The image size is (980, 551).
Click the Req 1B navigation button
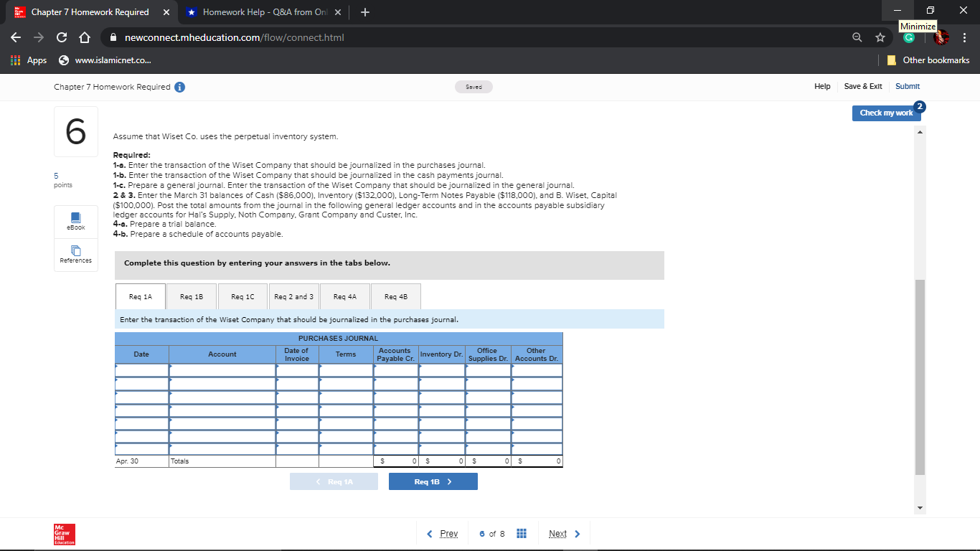click(433, 481)
